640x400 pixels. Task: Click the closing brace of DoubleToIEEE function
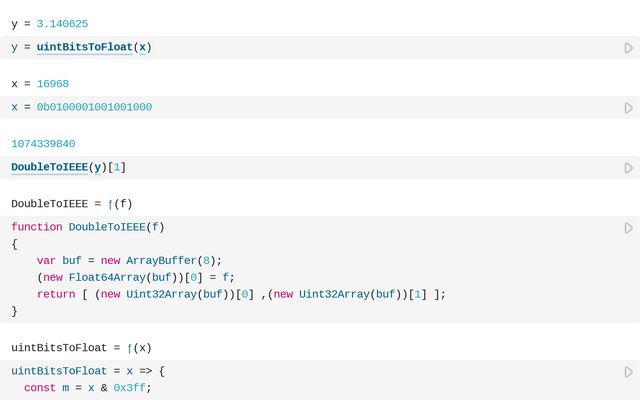point(15,311)
